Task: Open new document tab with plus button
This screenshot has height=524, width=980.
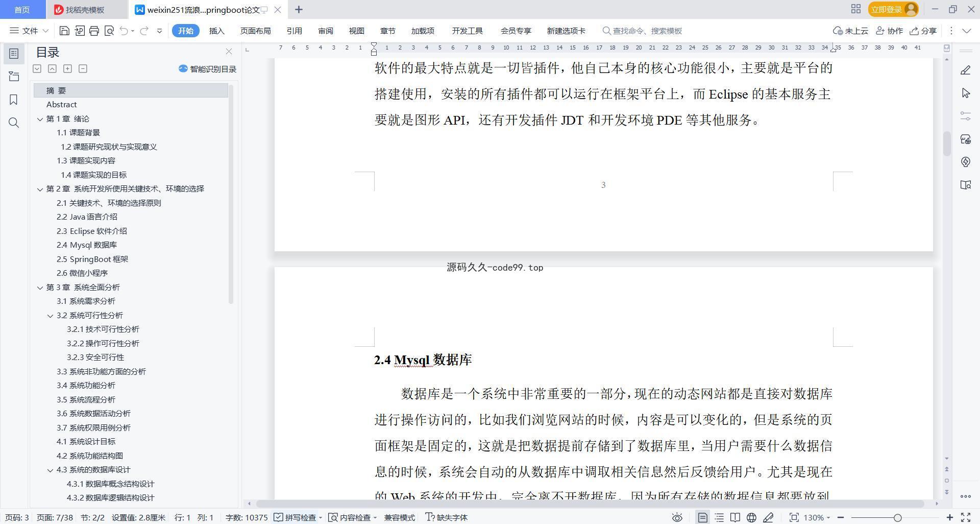Action: tap(299, 9)
